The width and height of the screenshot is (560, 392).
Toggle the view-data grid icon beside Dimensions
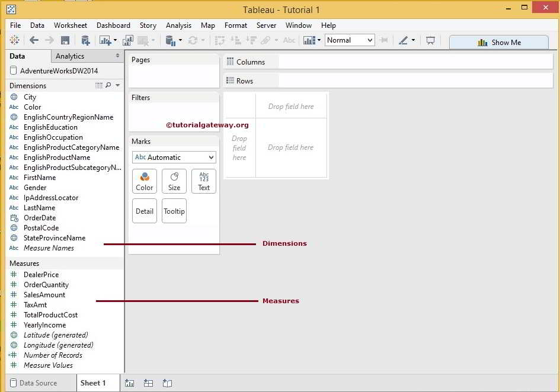(99, 86)
